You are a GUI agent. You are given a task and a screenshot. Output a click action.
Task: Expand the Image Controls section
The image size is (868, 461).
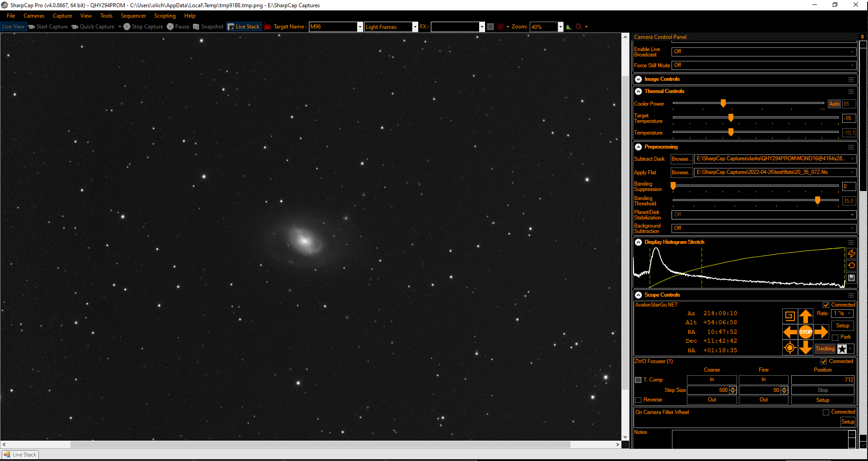[x=639, y=79]
